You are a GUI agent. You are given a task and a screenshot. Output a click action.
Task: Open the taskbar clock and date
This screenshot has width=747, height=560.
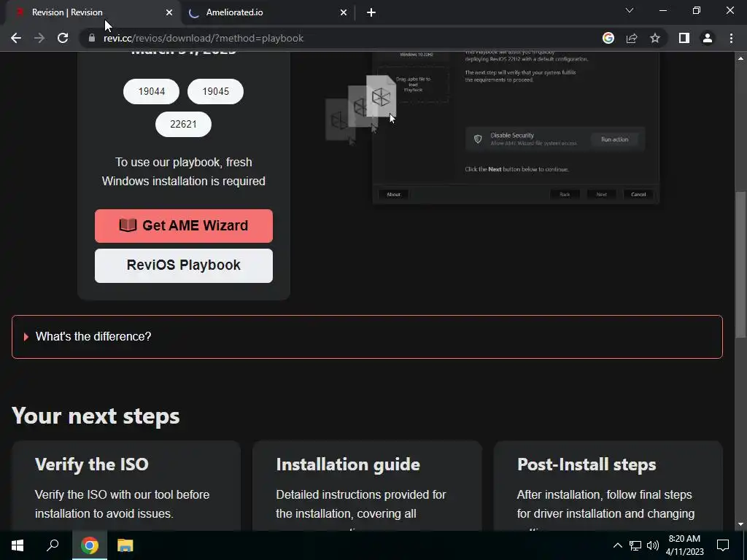point(684,545)
